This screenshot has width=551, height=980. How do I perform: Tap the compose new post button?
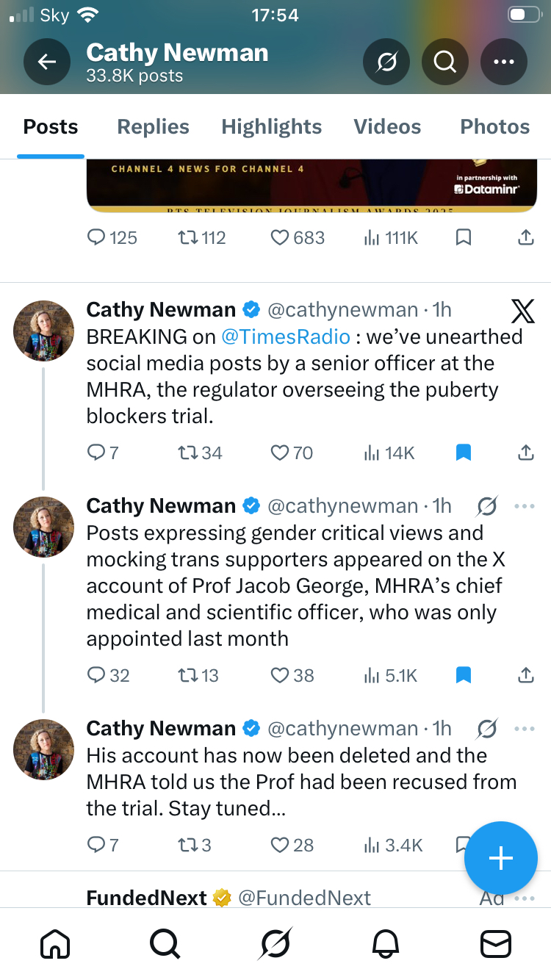point(500,858)
